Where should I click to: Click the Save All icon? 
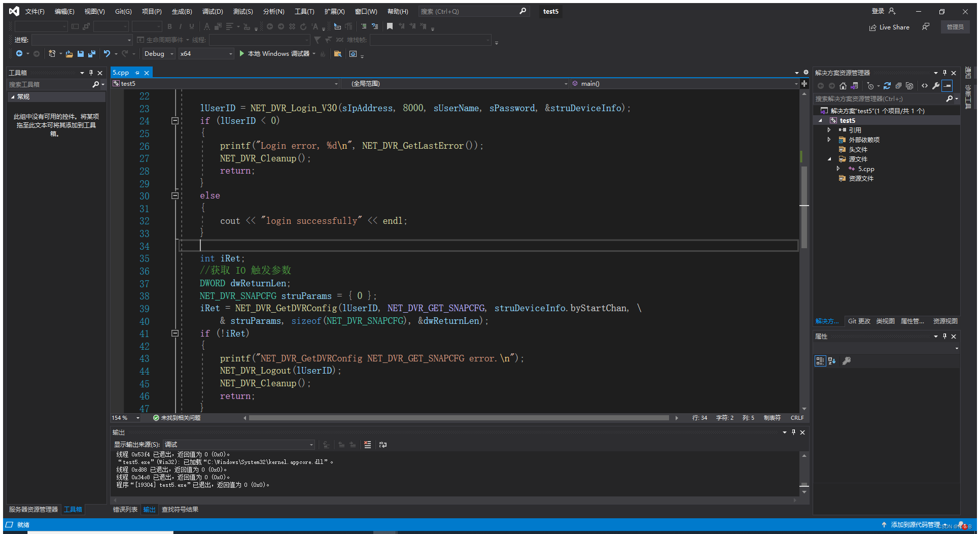(x=91, y=53)
